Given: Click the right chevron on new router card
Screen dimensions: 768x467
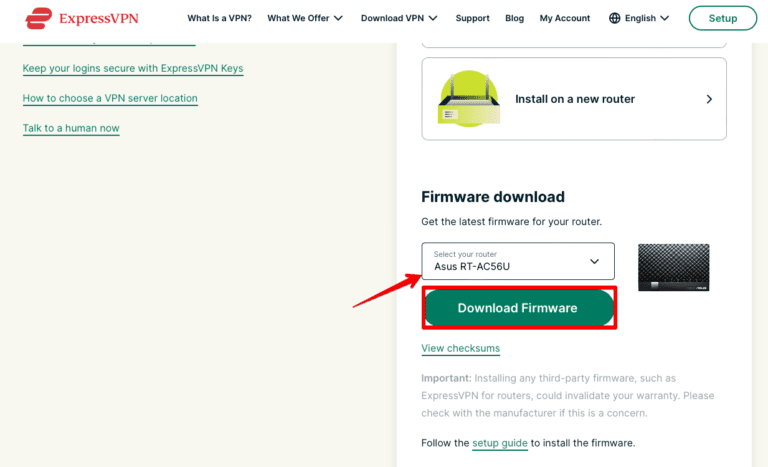Looking at the screenshot, I should click(709, 99).
